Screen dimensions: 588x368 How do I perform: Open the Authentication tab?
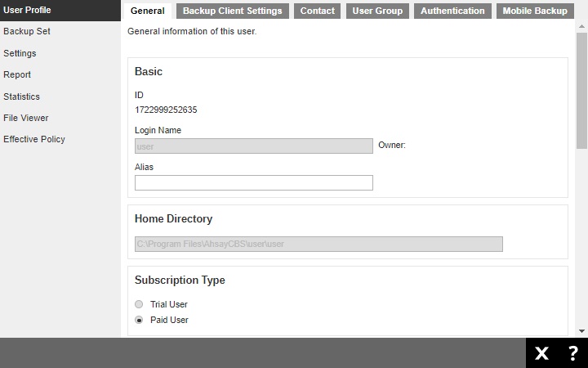[x=452, y=11]
